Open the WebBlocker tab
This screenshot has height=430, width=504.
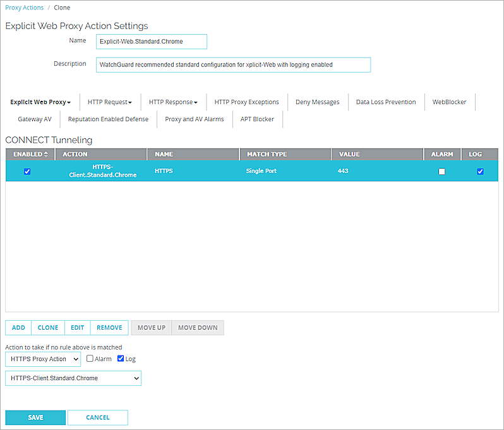coord(449,102)
